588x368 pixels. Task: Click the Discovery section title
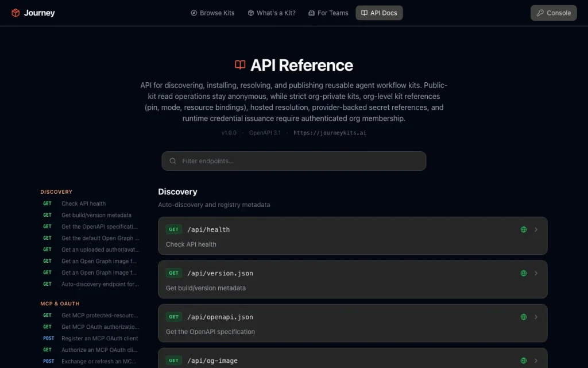[178, 192]
